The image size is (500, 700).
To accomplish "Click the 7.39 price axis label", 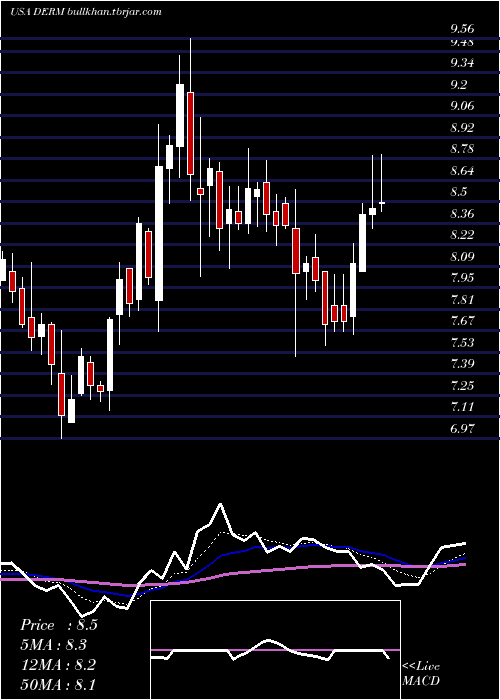I will pos(462,364).
